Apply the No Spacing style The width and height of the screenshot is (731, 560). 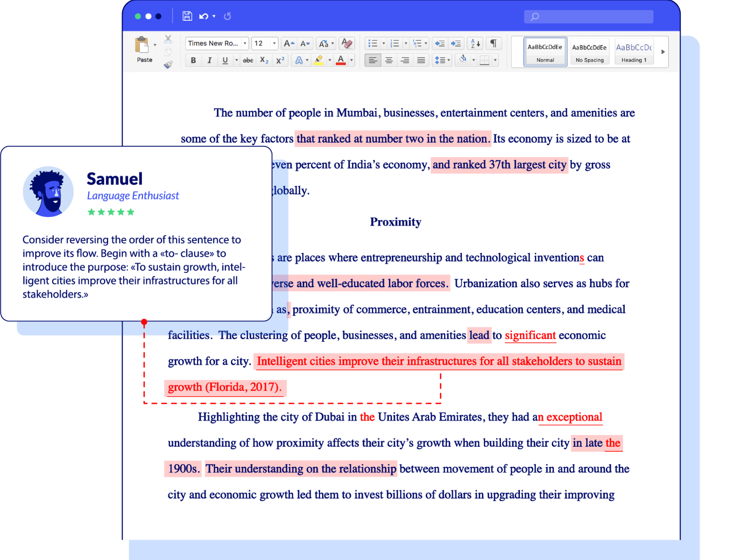(x=589, y=51)
